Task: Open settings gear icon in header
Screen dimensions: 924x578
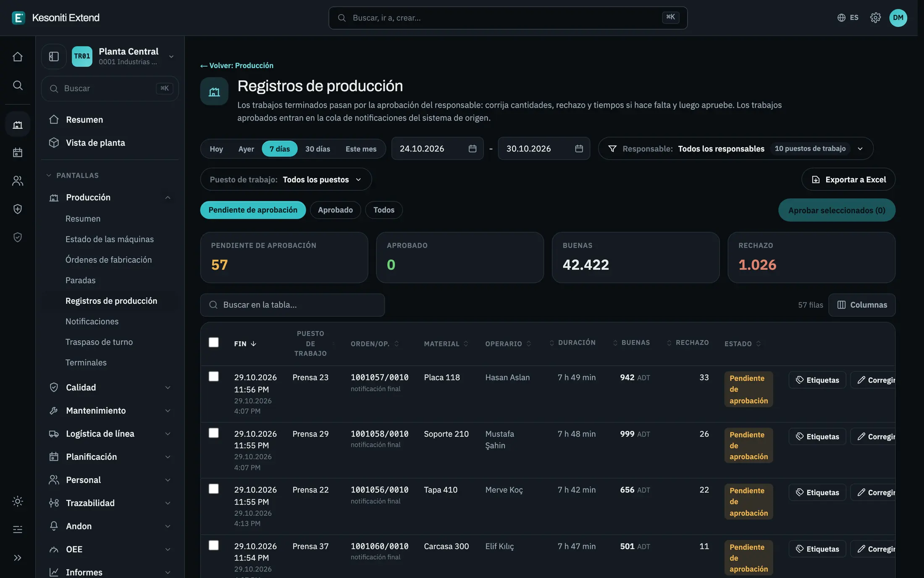Action: [x=875, y=18]
